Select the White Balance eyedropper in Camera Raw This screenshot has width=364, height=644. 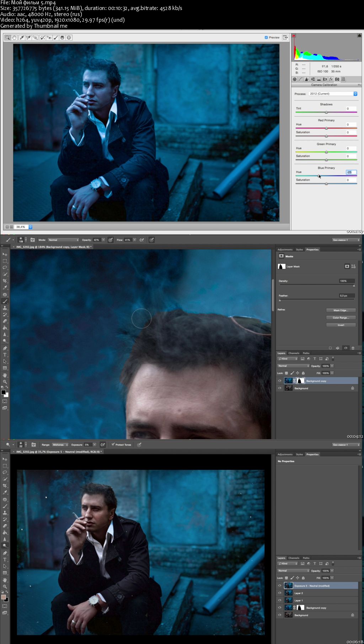tap(21, 37)
